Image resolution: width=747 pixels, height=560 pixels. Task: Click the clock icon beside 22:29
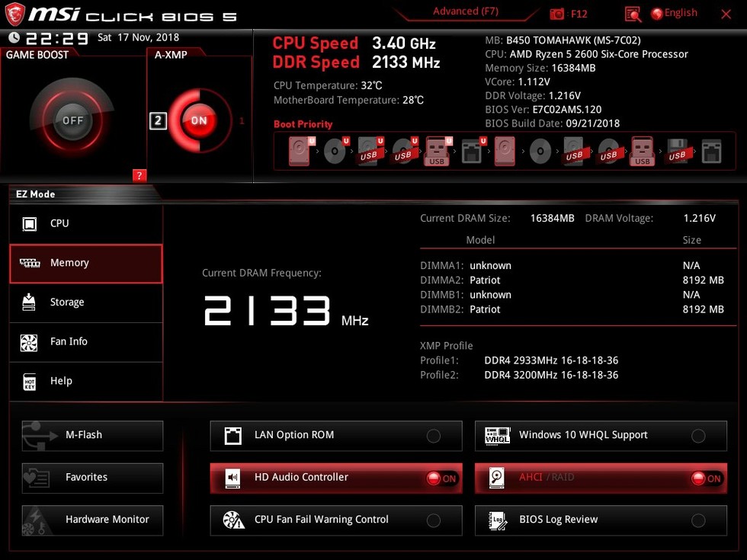click(x=14, y=37)
